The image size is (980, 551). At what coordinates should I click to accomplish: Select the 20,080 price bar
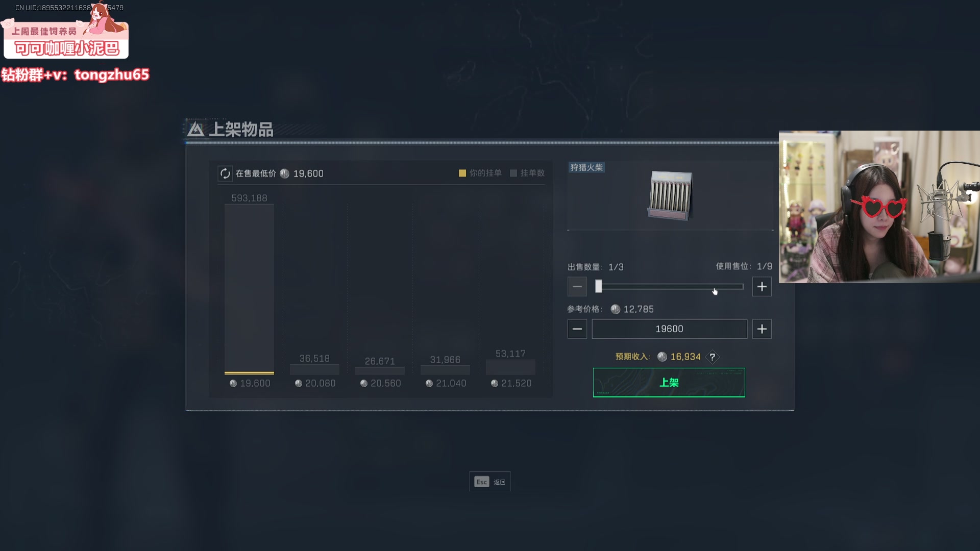(x=314, y=369)
